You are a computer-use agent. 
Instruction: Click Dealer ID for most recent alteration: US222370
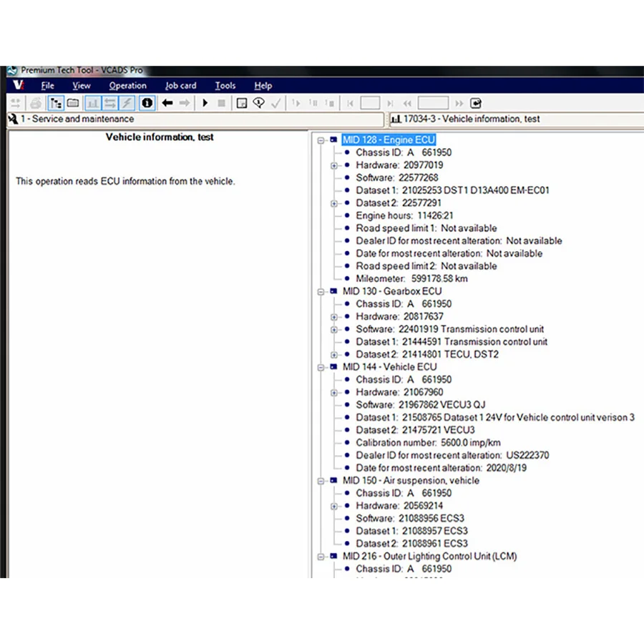(453, 455)
